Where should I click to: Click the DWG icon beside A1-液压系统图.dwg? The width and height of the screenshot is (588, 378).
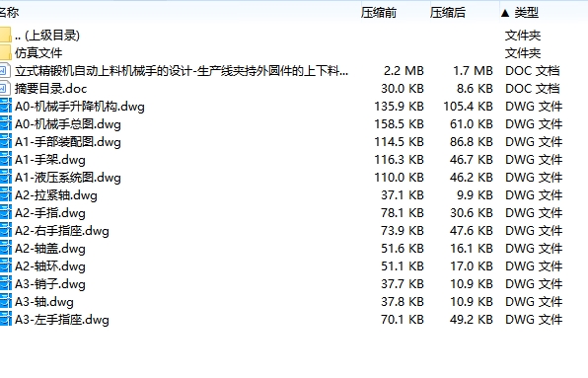[x=6, y=177]
